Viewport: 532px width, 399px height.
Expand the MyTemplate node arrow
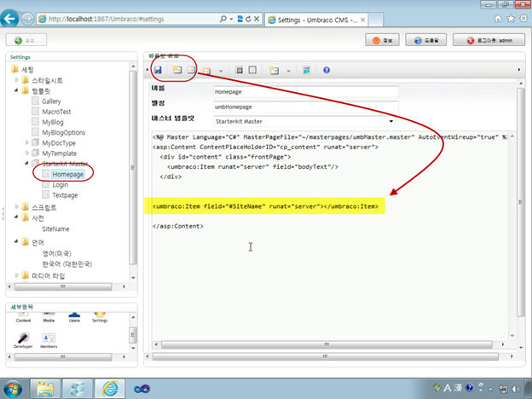27,153
